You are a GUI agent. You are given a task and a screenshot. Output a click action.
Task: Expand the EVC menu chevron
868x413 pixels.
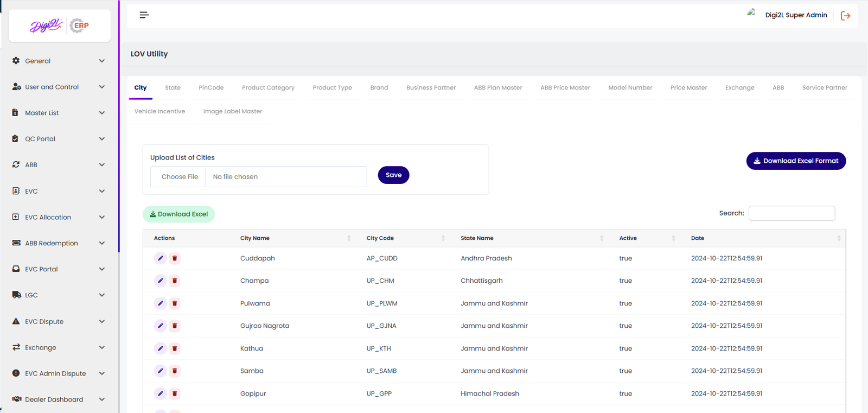click(x=102, y=191)
